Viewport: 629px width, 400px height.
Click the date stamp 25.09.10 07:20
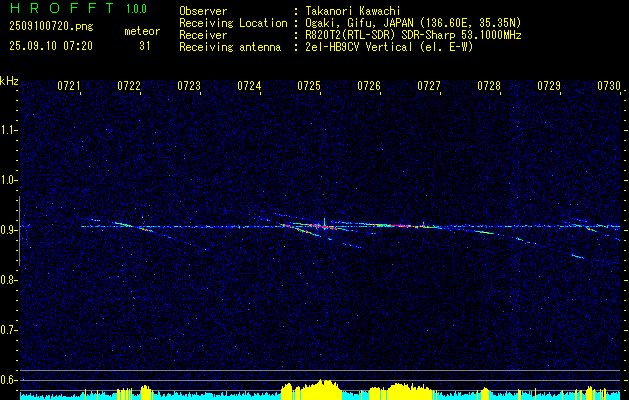[x=51, y=46]
